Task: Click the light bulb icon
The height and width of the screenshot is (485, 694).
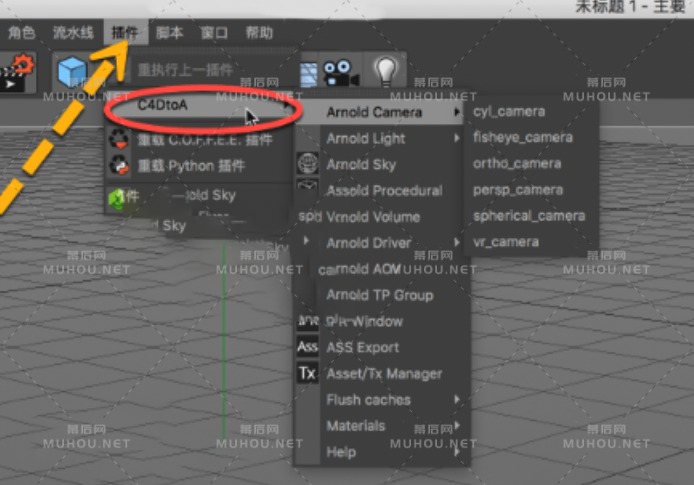Action: click(x=386, y=72)
